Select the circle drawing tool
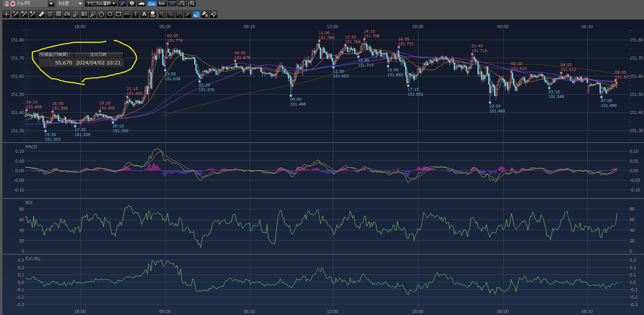Image resolution: width=644 pixels, height=315 pixels. click(x=110, y=14)
